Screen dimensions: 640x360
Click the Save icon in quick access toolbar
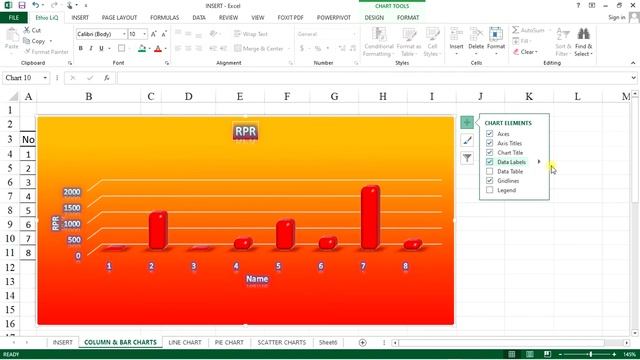pos(22,6)
